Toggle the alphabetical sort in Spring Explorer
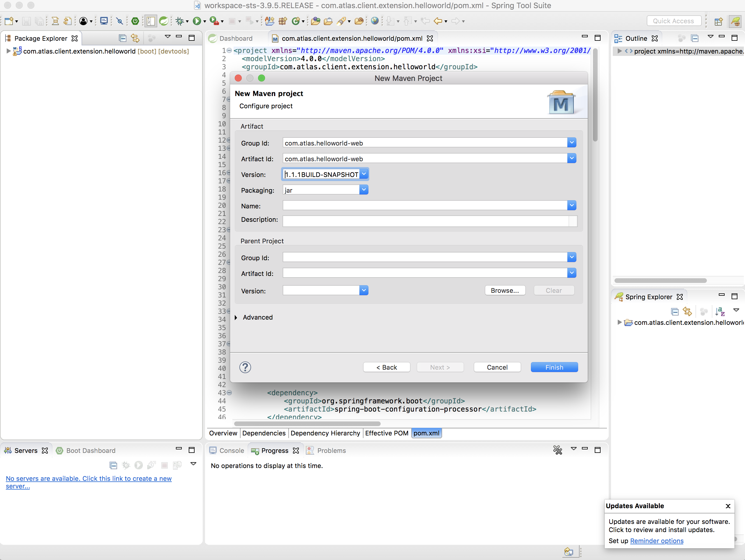745x560 pixels. click(720, 312)
